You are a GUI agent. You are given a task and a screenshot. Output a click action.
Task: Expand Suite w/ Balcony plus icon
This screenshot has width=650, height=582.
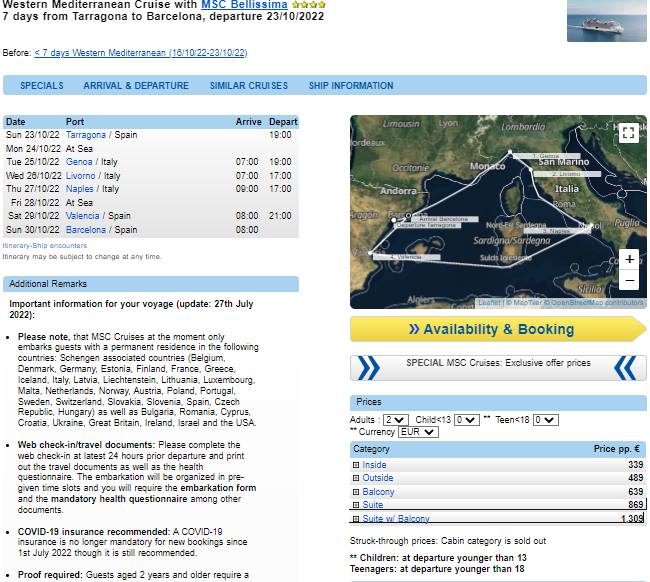(356, 519)
